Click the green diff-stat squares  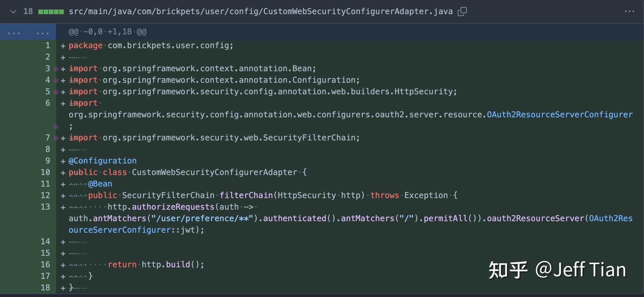pyautogui.click(x=51, y=11)
